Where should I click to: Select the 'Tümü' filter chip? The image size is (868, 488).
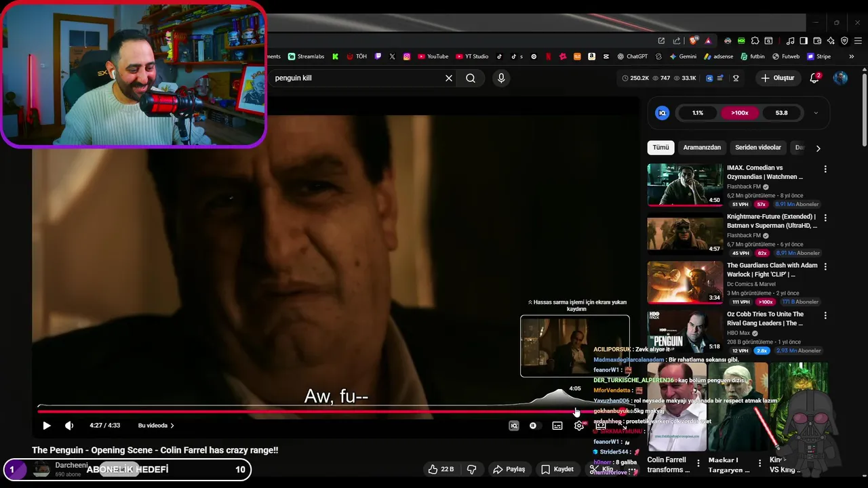pyautogui.click(x=660, y=148)
